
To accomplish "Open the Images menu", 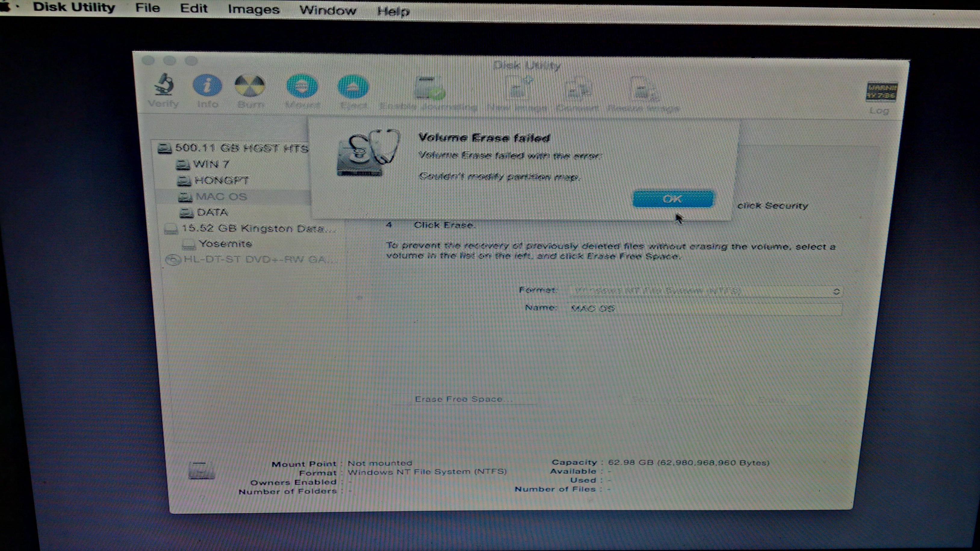I will point(253,9).
